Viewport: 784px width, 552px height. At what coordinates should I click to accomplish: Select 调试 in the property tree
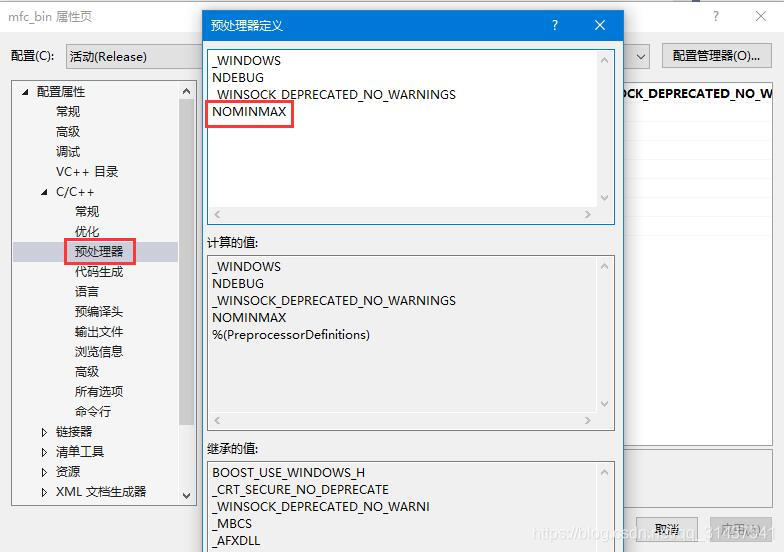click(68, 152)
